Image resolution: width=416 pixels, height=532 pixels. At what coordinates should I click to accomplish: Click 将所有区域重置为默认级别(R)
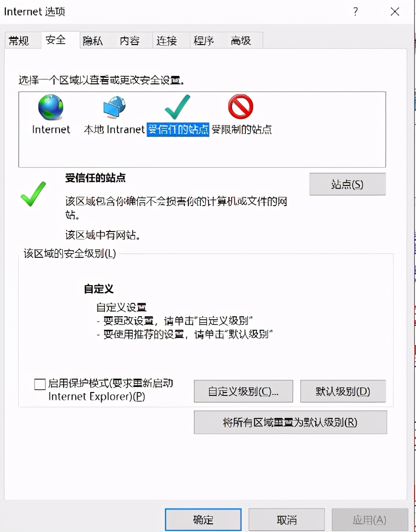pos(290,422)
